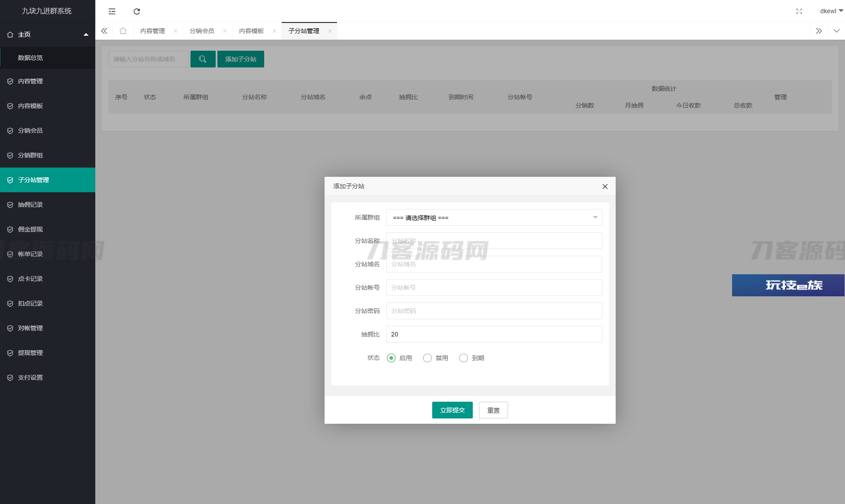845x504 pixels.
Task: Click the 玩技e族 banner image
Action: [789, 285]
